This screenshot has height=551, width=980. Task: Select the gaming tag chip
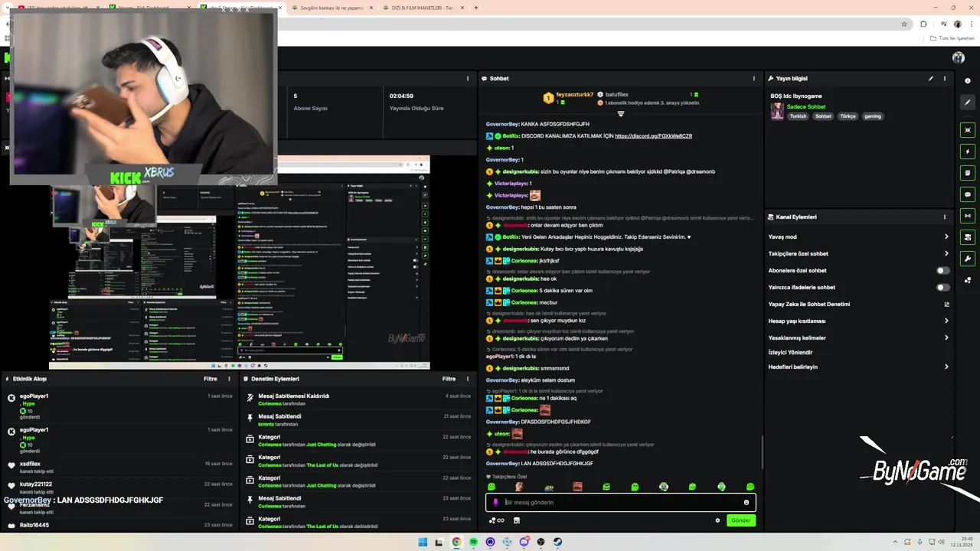[873, 116]
